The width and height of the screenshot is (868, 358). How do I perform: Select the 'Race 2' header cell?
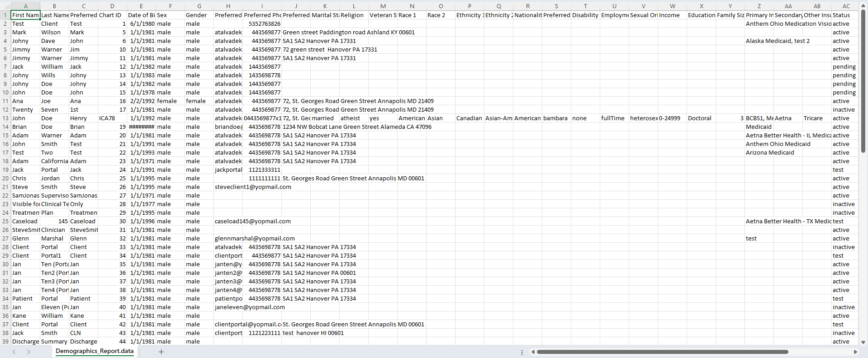pos(441,15)
